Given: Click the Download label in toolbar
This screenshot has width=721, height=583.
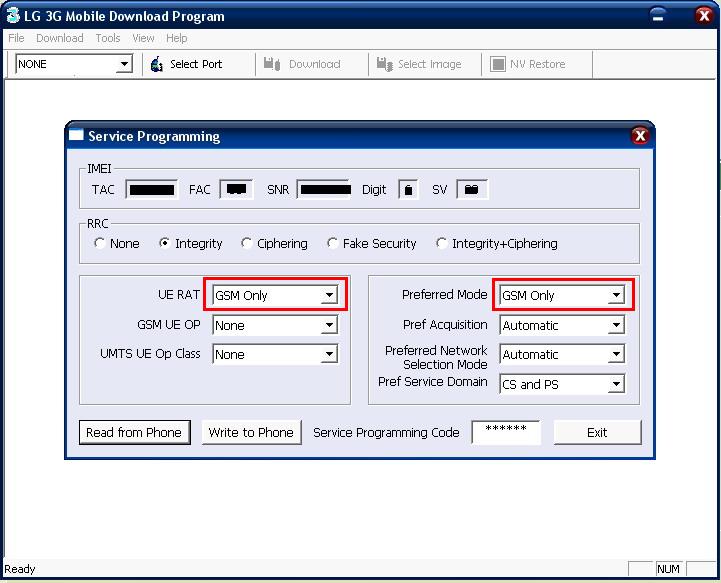Looking at the screenshot, I should (x=315, y=64).
